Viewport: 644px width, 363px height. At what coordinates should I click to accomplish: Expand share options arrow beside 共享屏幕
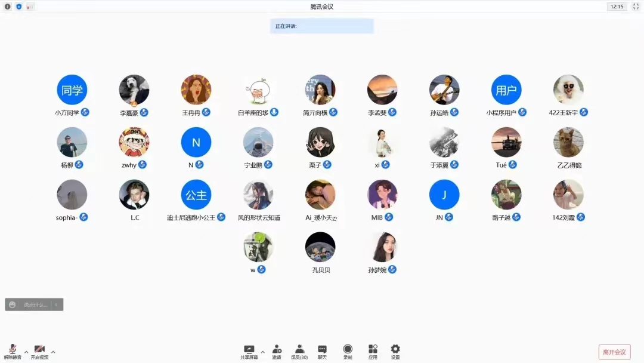pyautogui.click(x=262, y=352)
